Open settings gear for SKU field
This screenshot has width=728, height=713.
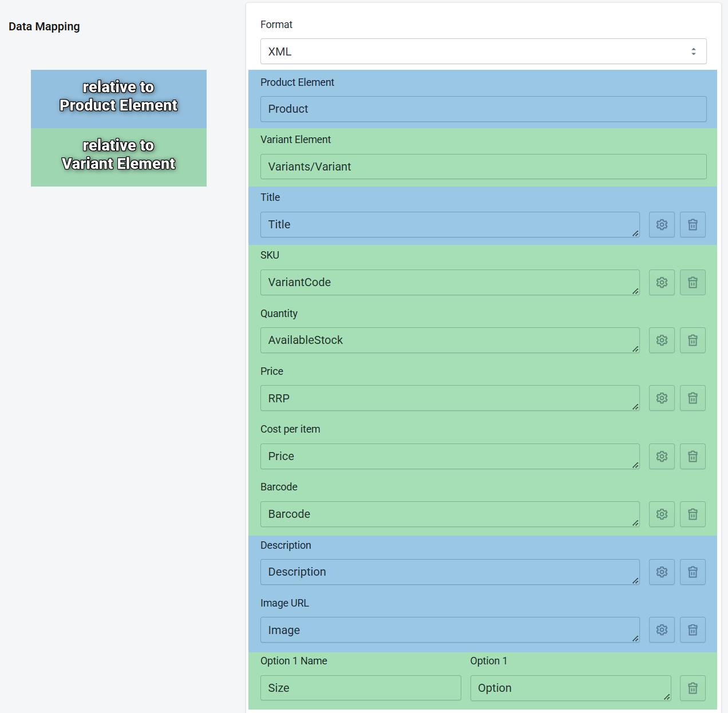(x=662, y=282)
